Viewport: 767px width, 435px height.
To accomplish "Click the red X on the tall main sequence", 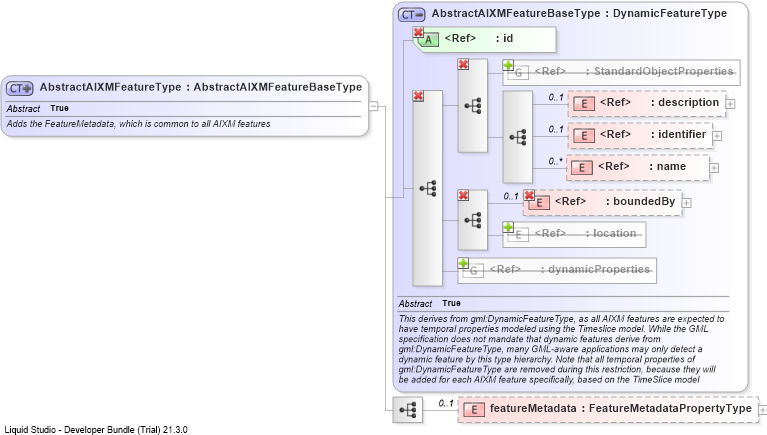I will click(x=418, y=96).
